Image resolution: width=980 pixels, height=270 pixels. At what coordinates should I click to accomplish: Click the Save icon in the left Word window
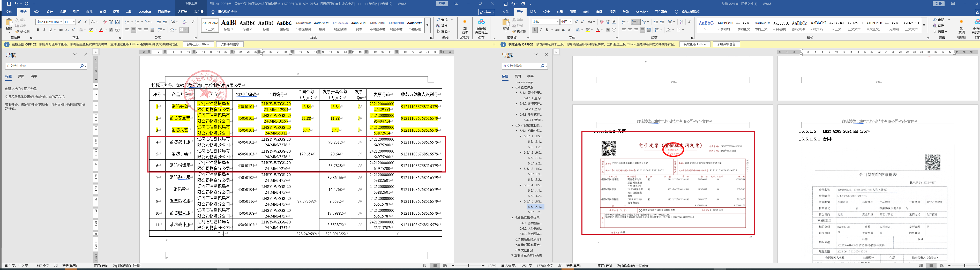(9, 4)
